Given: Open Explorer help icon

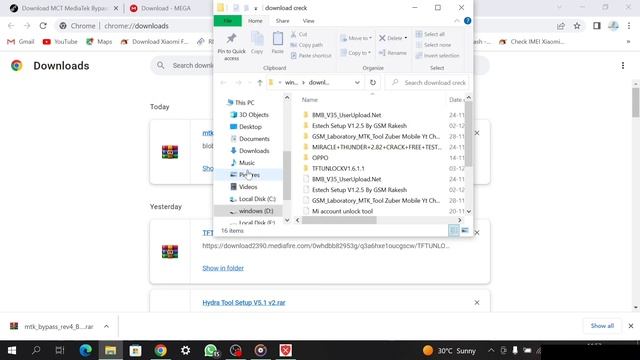Looking at the screenshot, I should [467, 21].
